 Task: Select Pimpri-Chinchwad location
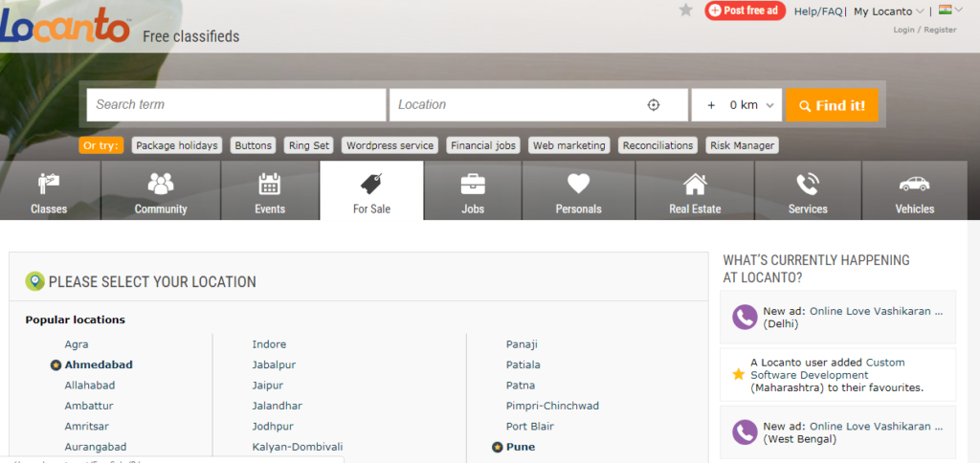[552, 407]
